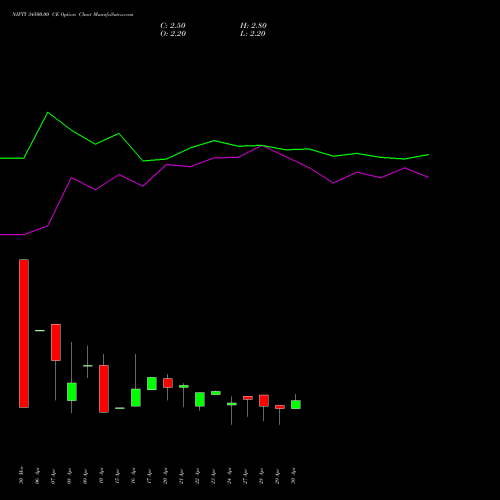This screenshot has width=500, height=500.
Task: Click the '30 Apr' date axis label
Action: point(293,476)
